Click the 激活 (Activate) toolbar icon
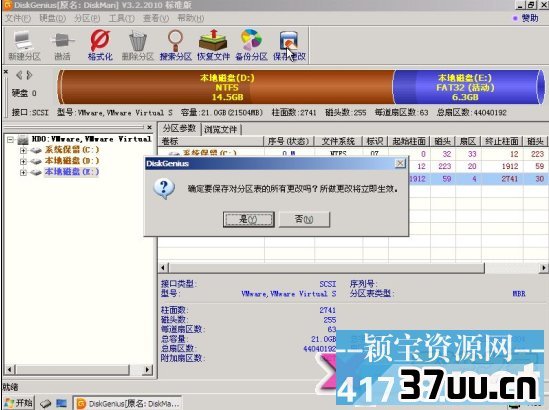The height and width of the screenshot is (410, 549). [x=62, y=46]
